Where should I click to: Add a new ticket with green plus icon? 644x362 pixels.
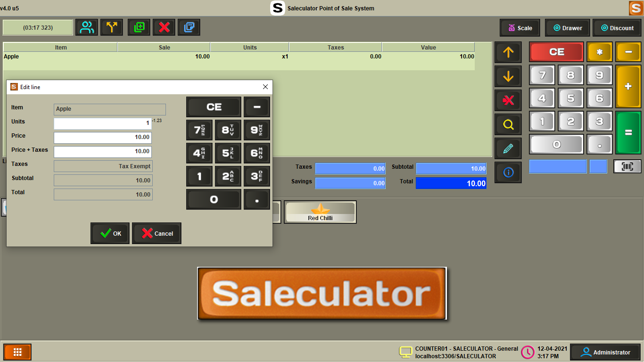[139, 27]
